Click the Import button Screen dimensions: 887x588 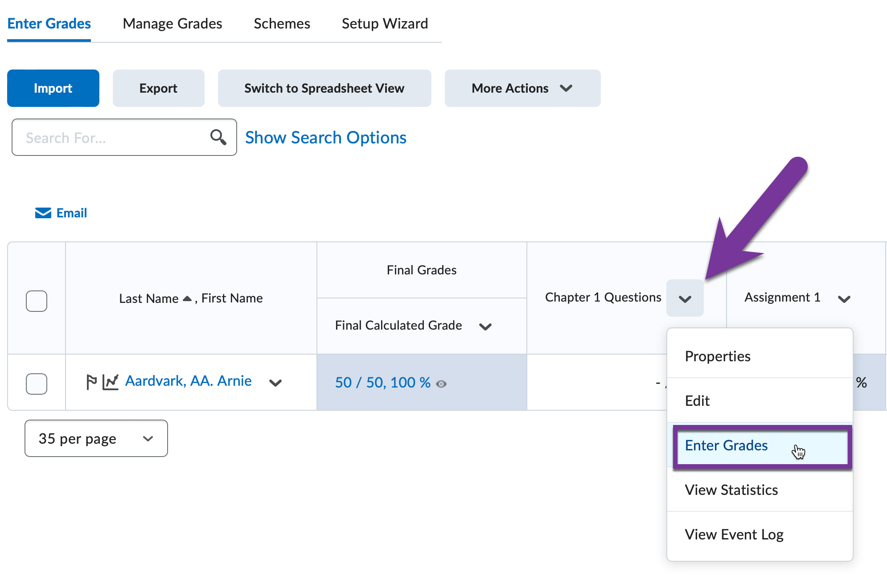[x=53, y=88]
